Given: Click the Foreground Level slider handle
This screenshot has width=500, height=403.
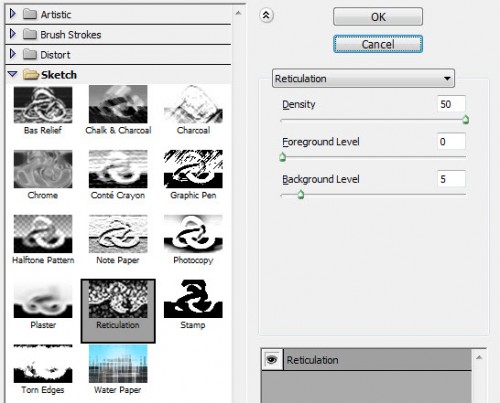Looking at the screenshot, I should tap(282, 157).
